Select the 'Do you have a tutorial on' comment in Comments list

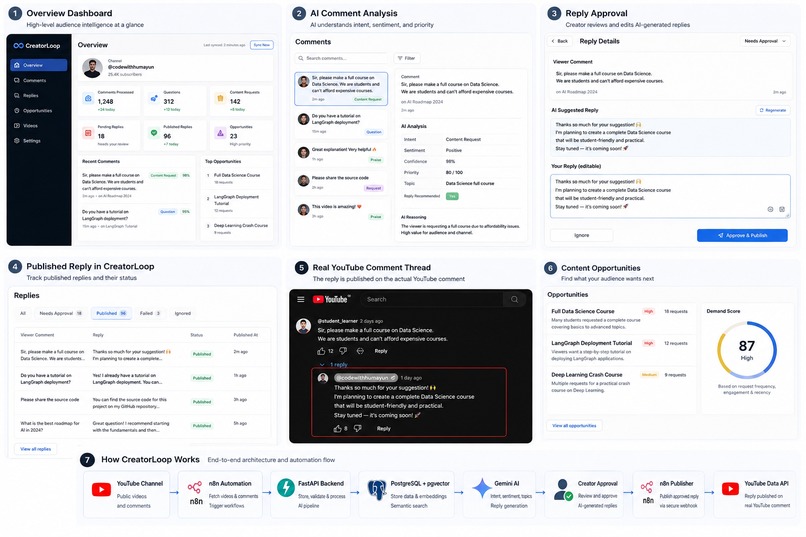(341, 124)
